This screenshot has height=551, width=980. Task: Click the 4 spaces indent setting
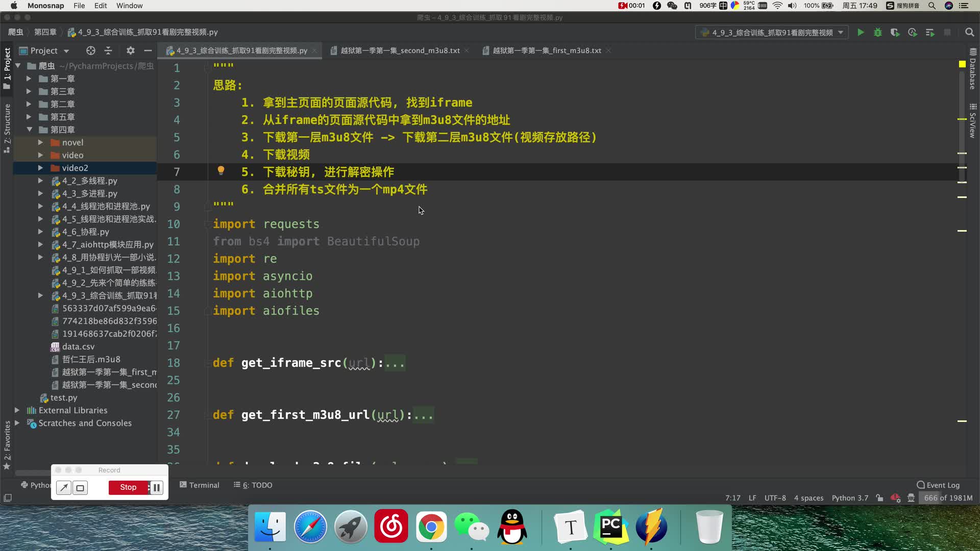(x=808, y=498)
